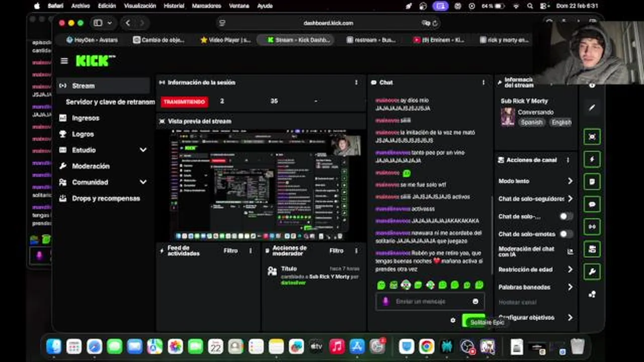This screenshot has width=644, height=362.
Task: Click the English language tag
Action: pyautogui.click(x=561, y=122)
